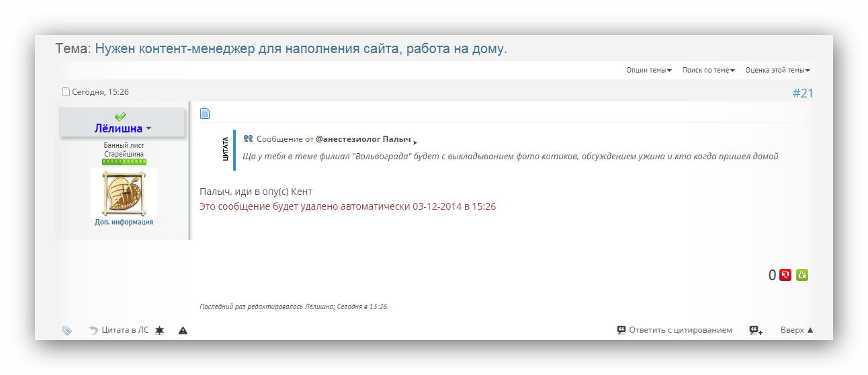Click the post rating count 0

(x=772, y=275)
